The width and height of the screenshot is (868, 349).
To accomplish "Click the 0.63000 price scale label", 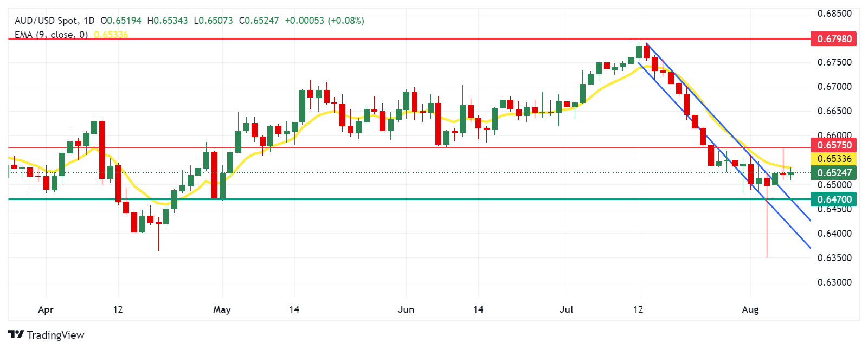I will coord(834,282).
